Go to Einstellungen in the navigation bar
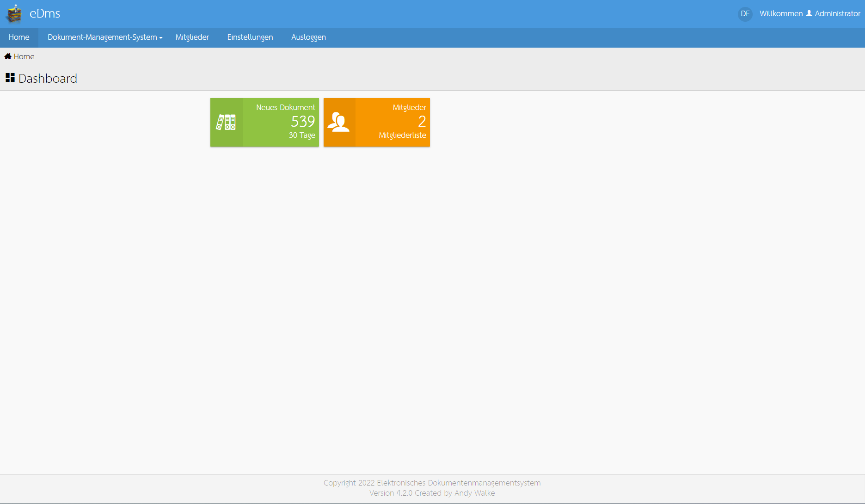 tap(250, 37)
